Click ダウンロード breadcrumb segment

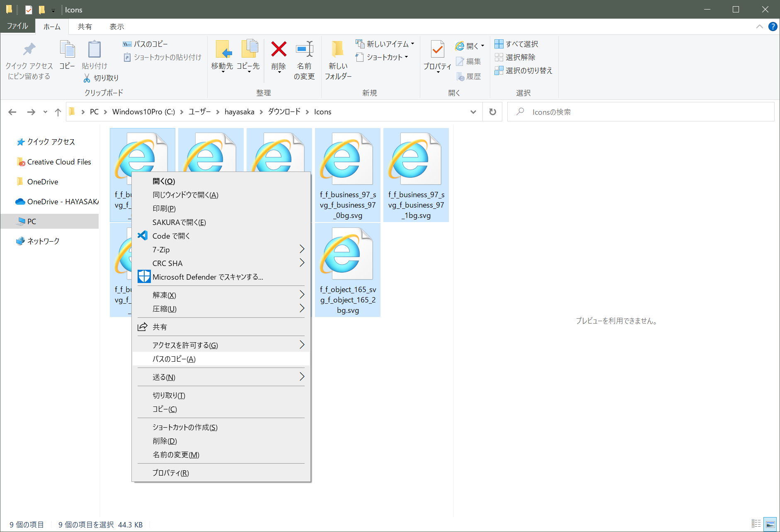284,112
